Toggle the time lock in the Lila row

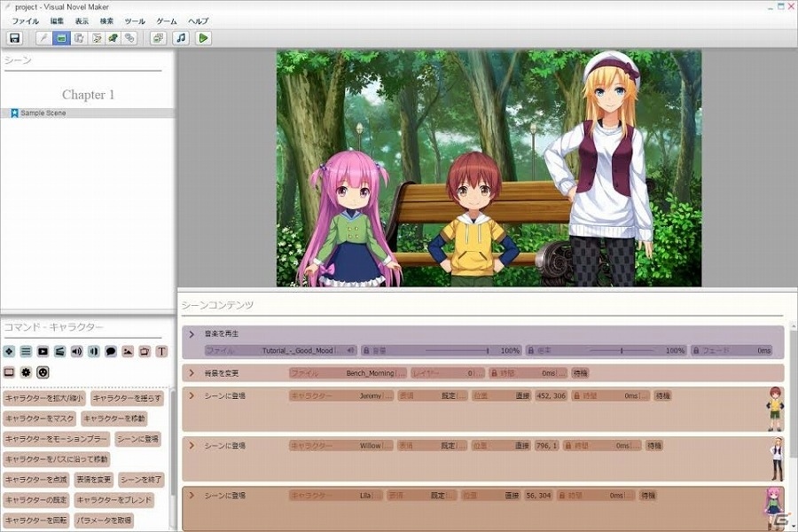coord(562,495)
